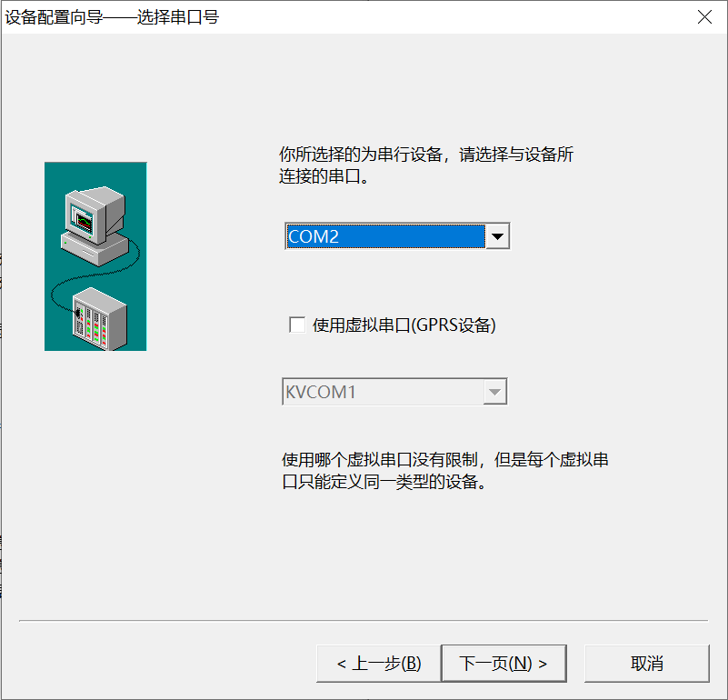Click the horizontal separator line above the buttons
This screenshot has width=728, height=700.
pos(364,621)
